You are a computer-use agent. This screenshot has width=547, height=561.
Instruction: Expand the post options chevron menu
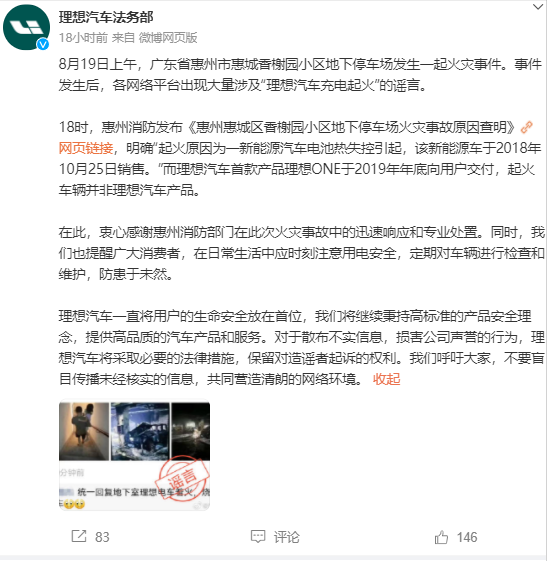pyautogui.click(x=538, y=7)
